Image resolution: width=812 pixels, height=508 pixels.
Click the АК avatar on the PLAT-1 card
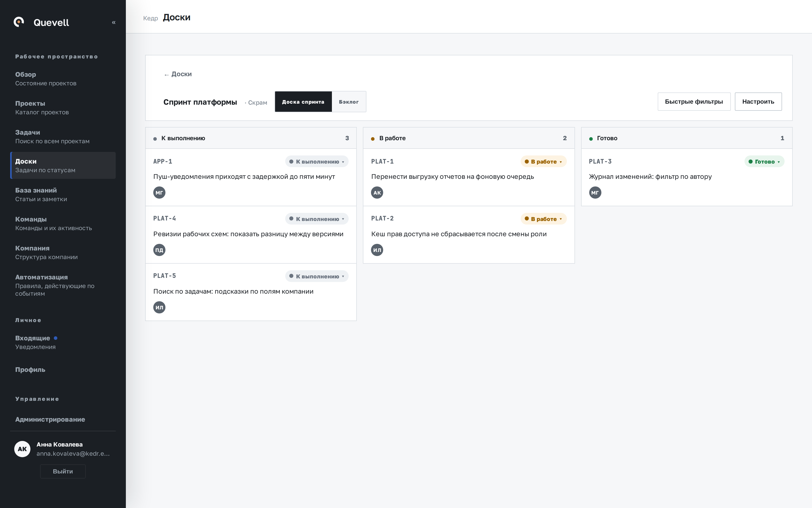377,193
